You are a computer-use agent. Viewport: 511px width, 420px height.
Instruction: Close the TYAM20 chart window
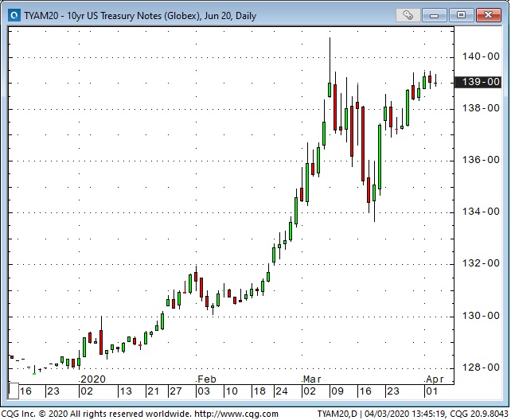tap(488, 15)
